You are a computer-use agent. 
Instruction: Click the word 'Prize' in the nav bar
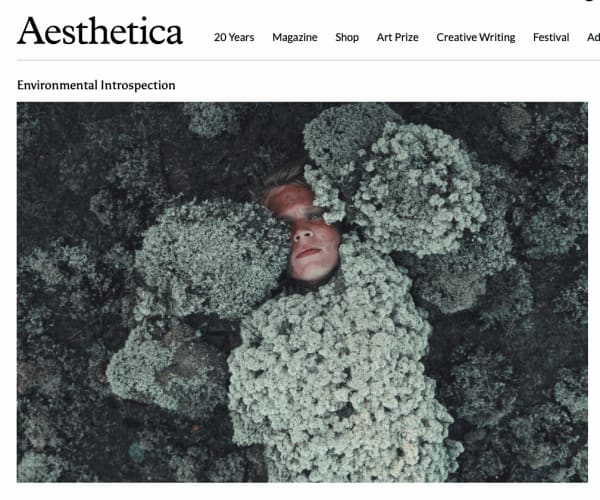(x=407, y=37)
